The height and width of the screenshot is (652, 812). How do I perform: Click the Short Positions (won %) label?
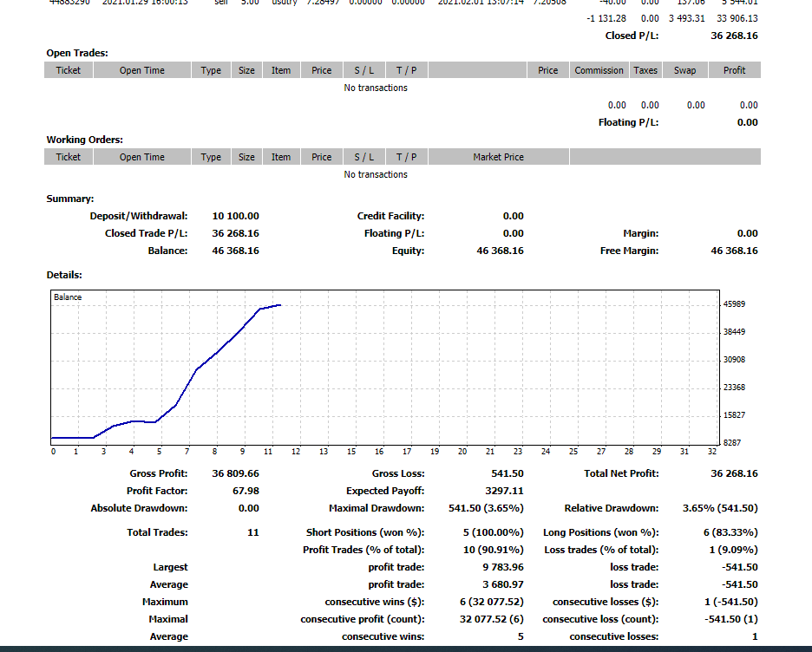364,532
